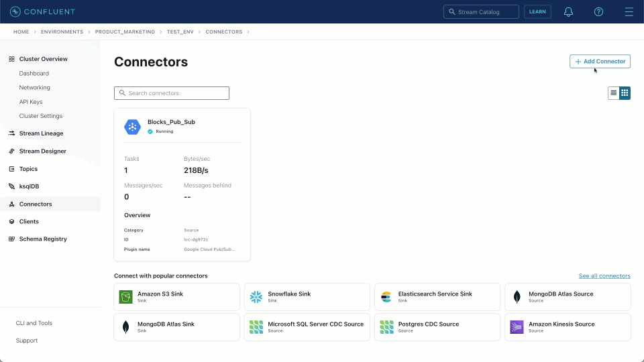Expand the Cluster Overview section
644x362 pixels.
[x=43, y=59]
